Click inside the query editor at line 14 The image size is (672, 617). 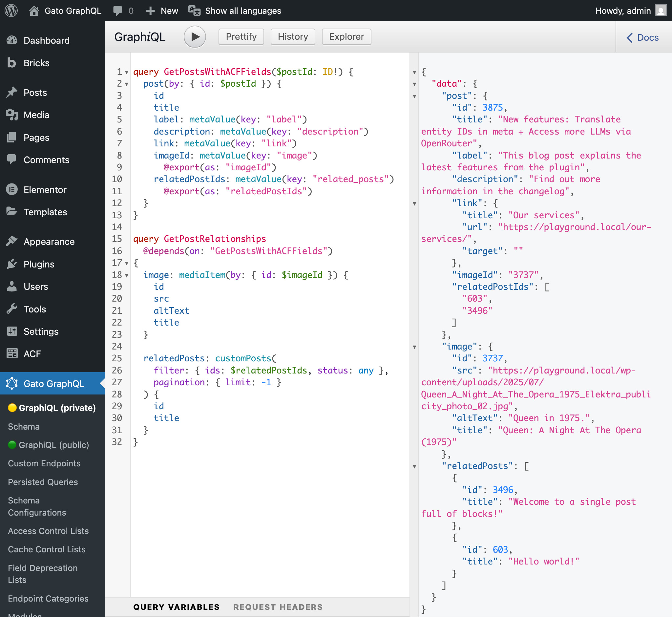click(270, 227)
